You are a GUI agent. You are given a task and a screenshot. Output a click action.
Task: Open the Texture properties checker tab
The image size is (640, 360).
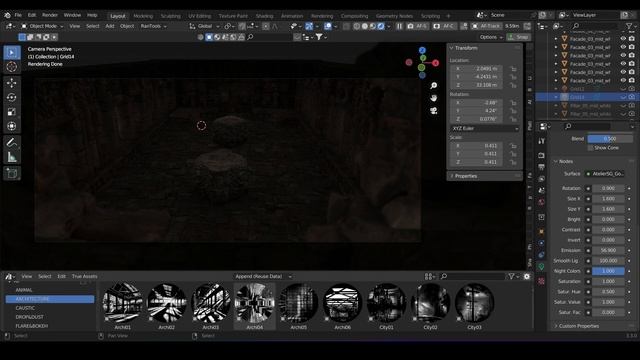(541, 281)
